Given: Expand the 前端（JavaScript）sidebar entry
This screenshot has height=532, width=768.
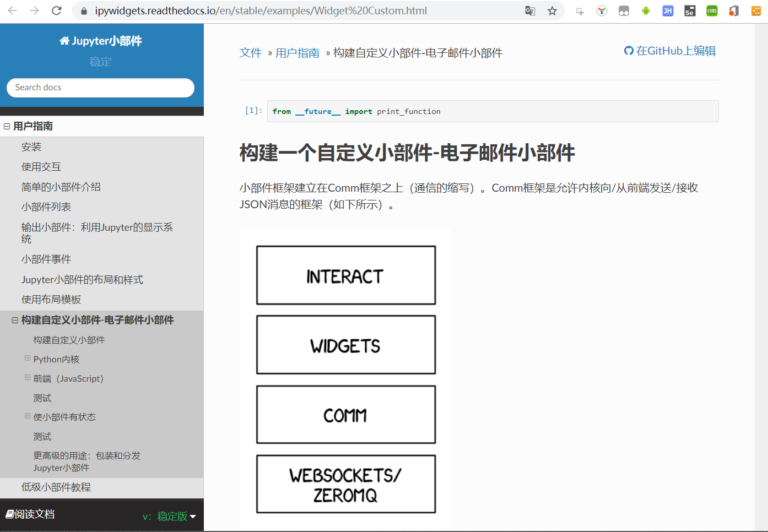Looking at the screenshot, I should click(x=27, y=378).
